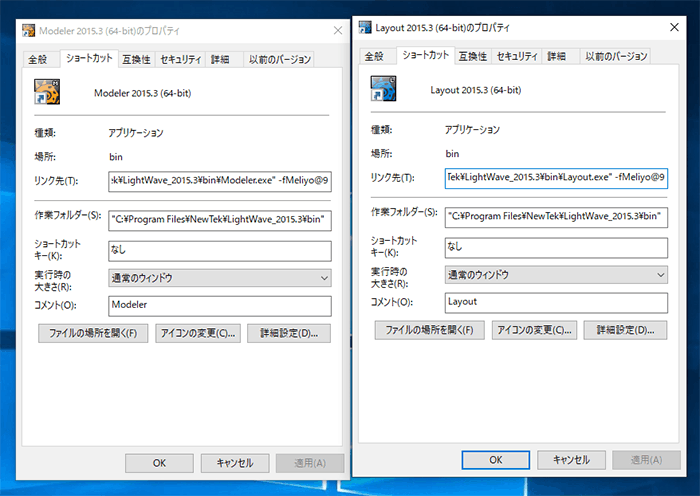
Task: Click the Modeler 2015.3 (64-bit) name text
Action: click(142, 93)
